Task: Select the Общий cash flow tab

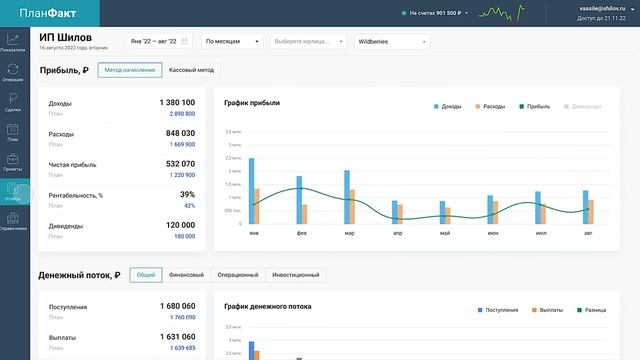Action: 146,275
